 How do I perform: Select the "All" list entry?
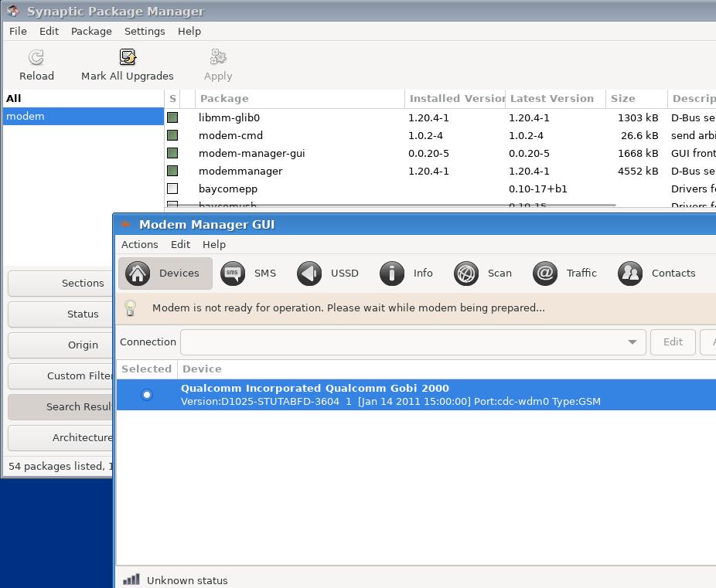tap(83, 99)
